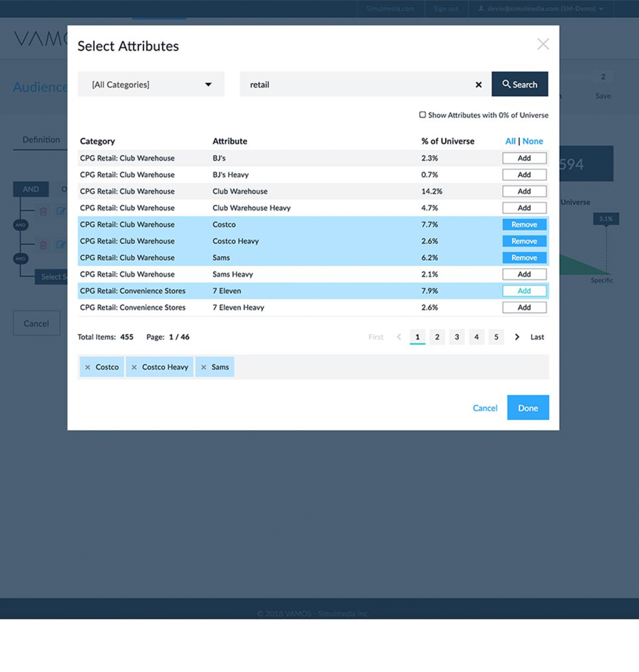Image resolution: width=639 pixels, height=672 pixels.
Task: Confirm selection with Done
Action: [x=528, y=407]
